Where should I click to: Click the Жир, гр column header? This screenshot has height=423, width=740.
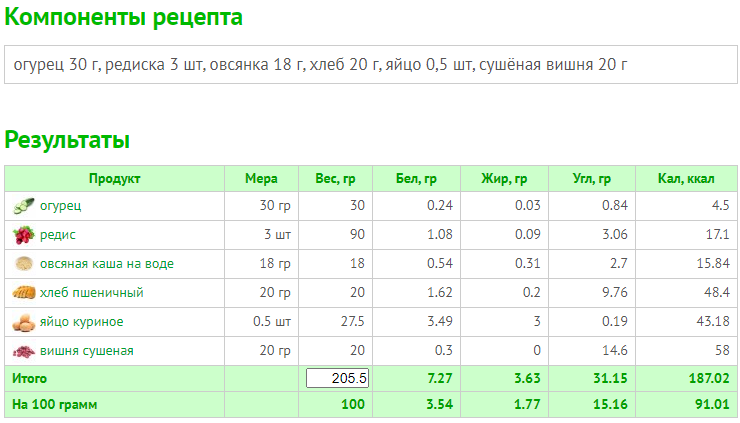pos(504,179)
